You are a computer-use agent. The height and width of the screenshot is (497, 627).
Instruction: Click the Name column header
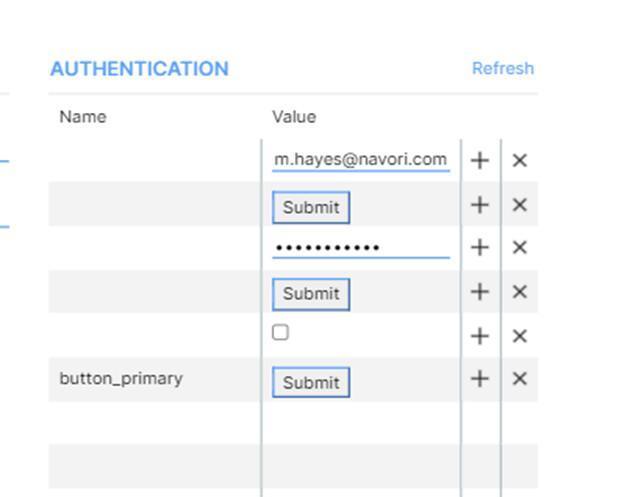click(83, 117)
